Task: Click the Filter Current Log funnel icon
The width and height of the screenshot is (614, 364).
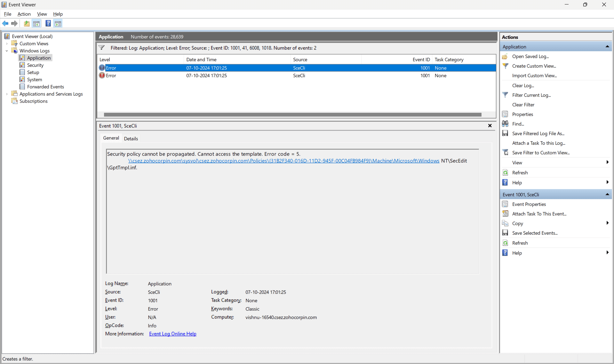Action: click(x=505, y=95)
